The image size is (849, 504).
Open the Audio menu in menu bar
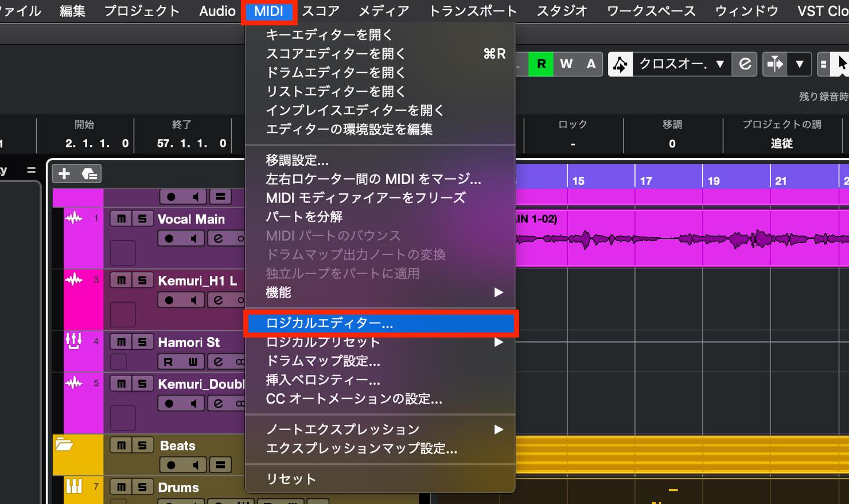click(217, 11)
